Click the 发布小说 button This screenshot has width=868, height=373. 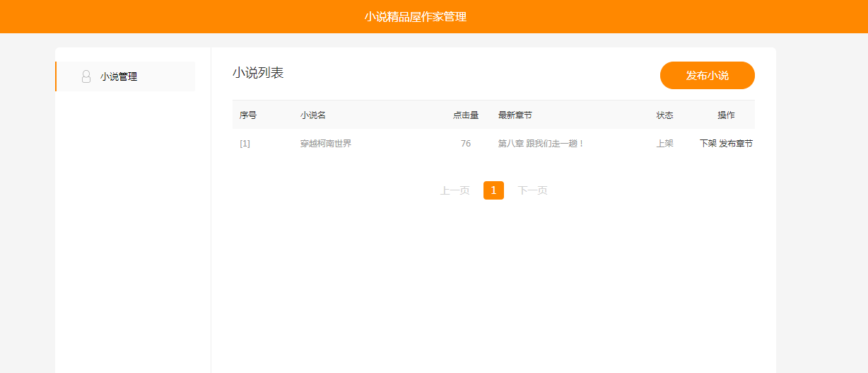(708, 75)
